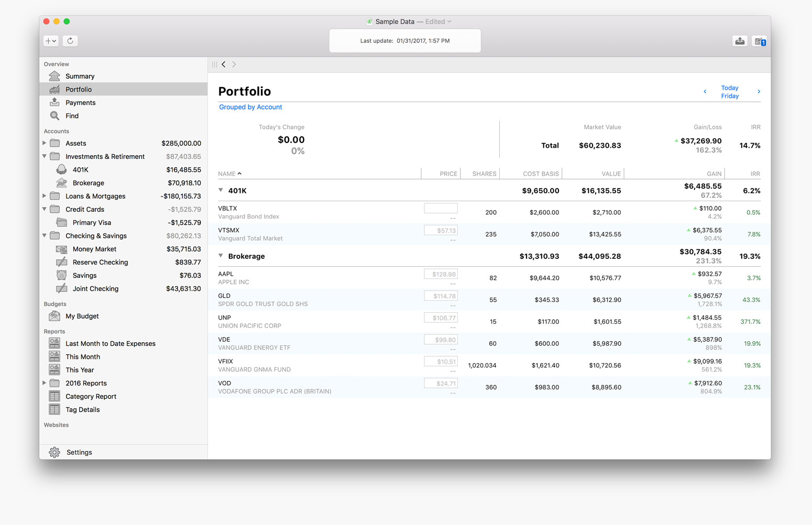812x525 pixels.
Task: Refresh account data with the reload icon
Action: [x=70, y=41]
